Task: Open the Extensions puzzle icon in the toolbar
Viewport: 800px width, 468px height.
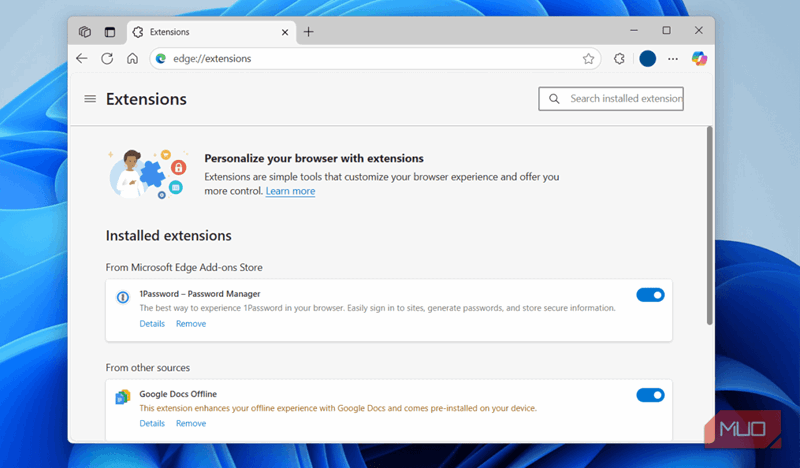Action: click(619, 59)
